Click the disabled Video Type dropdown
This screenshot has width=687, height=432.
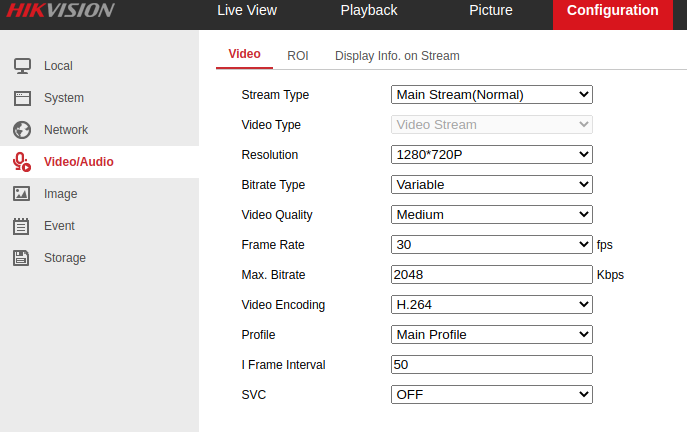tap(492, 124)
